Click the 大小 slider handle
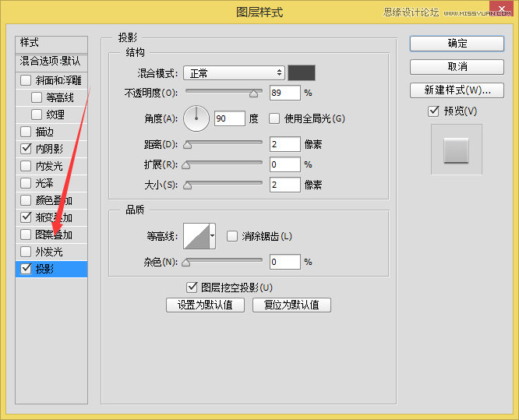This screenshot has height=420, width=519. click(x=188, y=185)
